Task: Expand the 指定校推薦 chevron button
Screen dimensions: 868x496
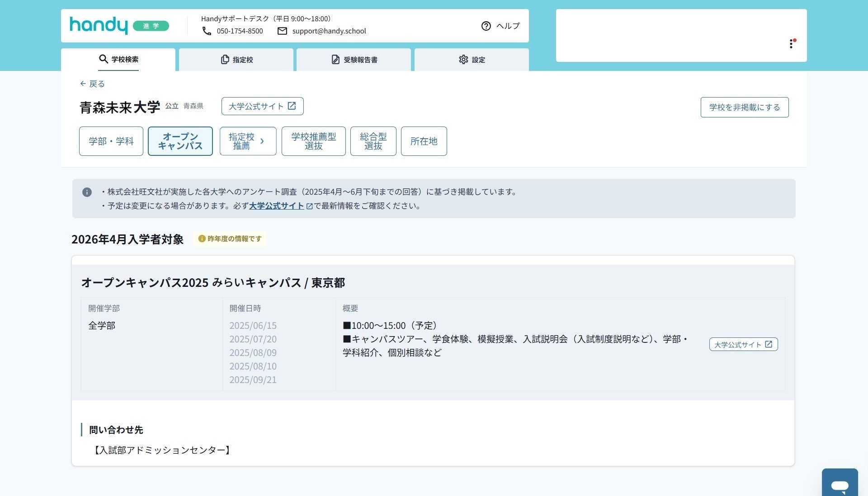Action: tap(248, 141)
